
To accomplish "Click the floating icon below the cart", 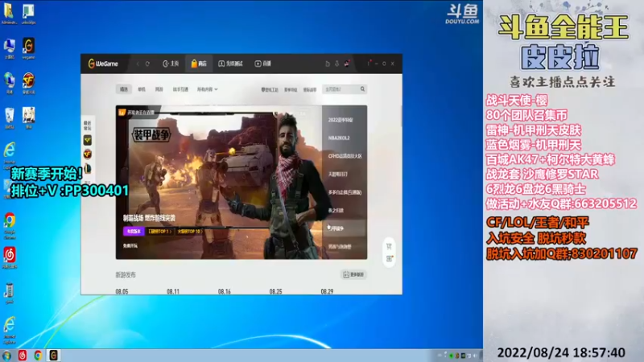I will pyautogui.click(x=389, y=259).
